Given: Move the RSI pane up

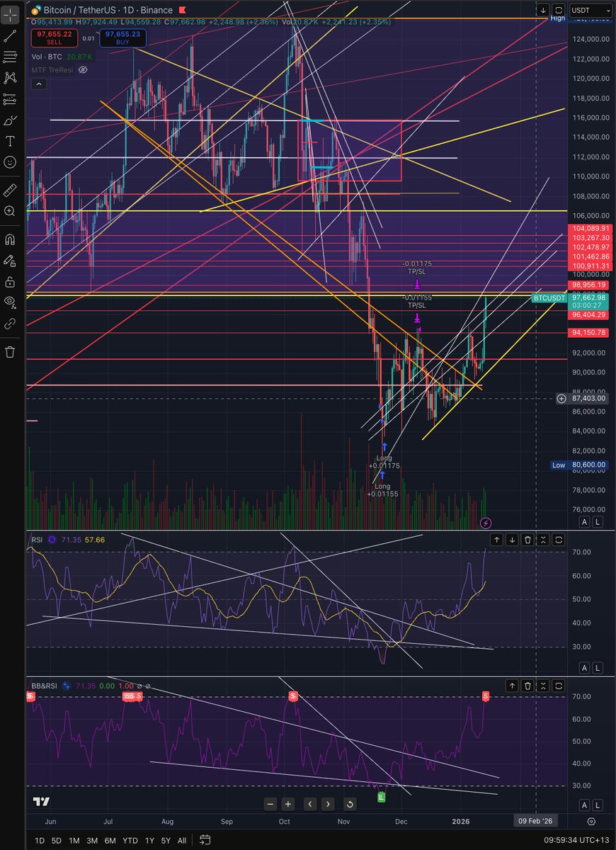Looking at the screenshot, I should pyautogui.click(x=497, y=540).
